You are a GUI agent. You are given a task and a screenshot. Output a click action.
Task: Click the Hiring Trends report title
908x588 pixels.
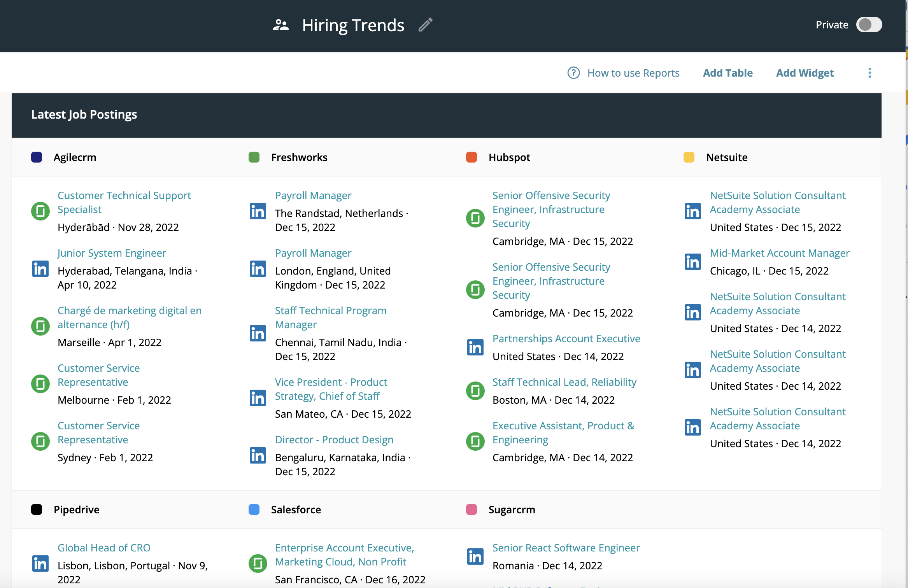click(353, 25)
